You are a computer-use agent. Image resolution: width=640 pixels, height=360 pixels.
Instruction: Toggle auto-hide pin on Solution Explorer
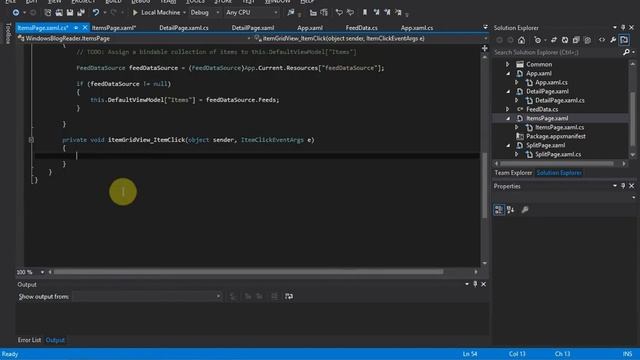(623, 27)
